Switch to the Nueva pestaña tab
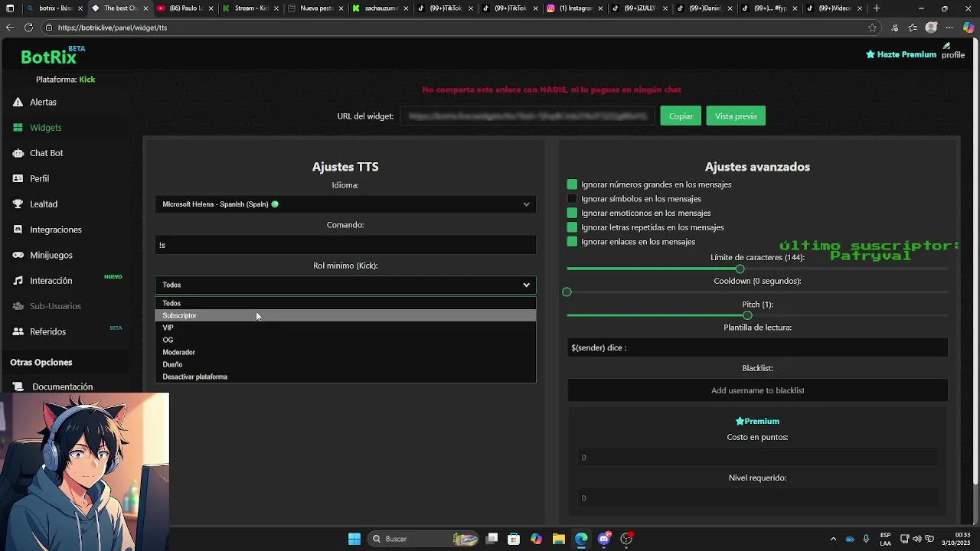This screenshot has height=551, width=980. [x=314, y=8]
